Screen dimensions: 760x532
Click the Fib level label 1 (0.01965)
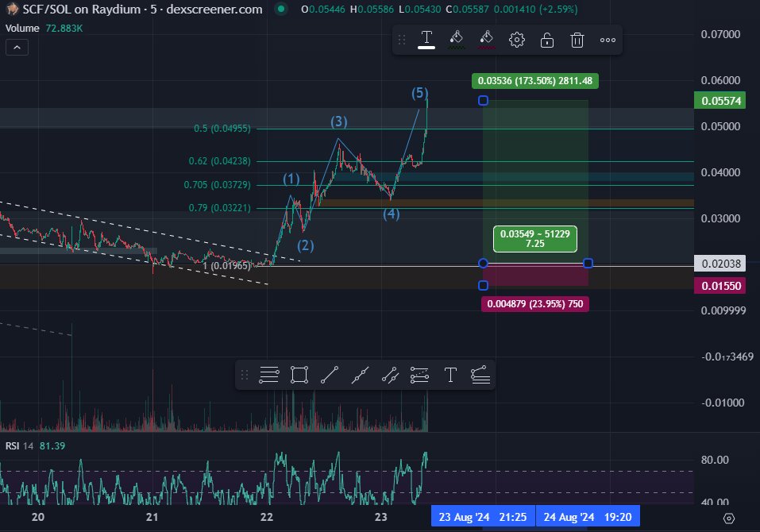click(x=226, y=265)
